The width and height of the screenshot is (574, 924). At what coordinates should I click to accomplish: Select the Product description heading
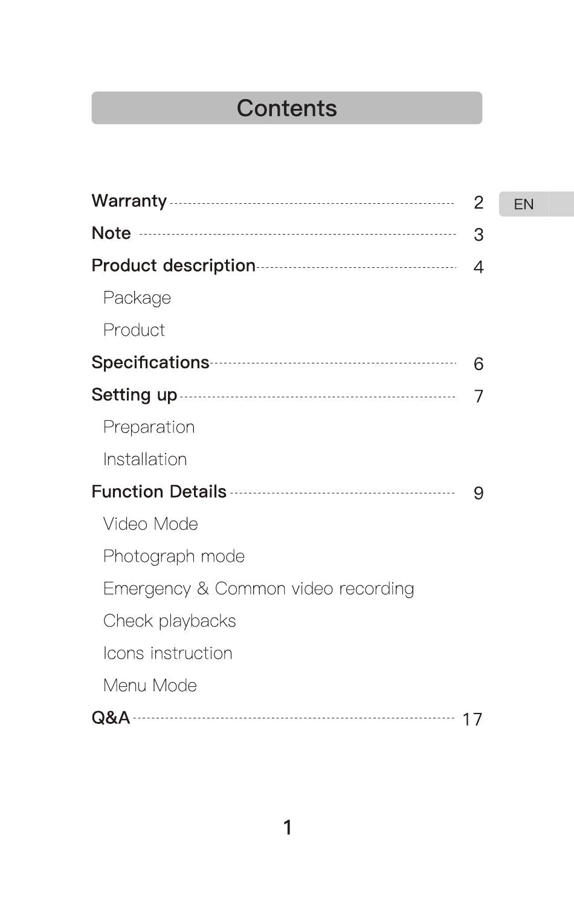(173, 265)
